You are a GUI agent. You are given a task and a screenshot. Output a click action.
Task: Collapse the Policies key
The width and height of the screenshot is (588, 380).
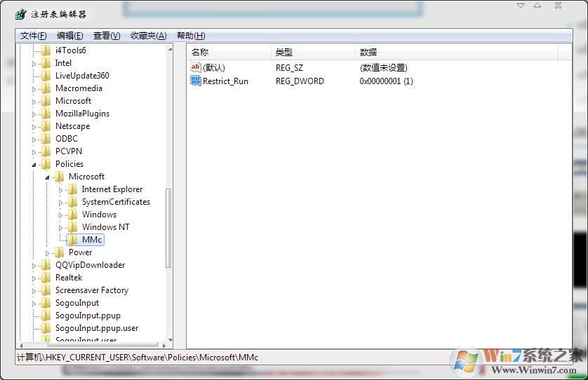[34, 165]
